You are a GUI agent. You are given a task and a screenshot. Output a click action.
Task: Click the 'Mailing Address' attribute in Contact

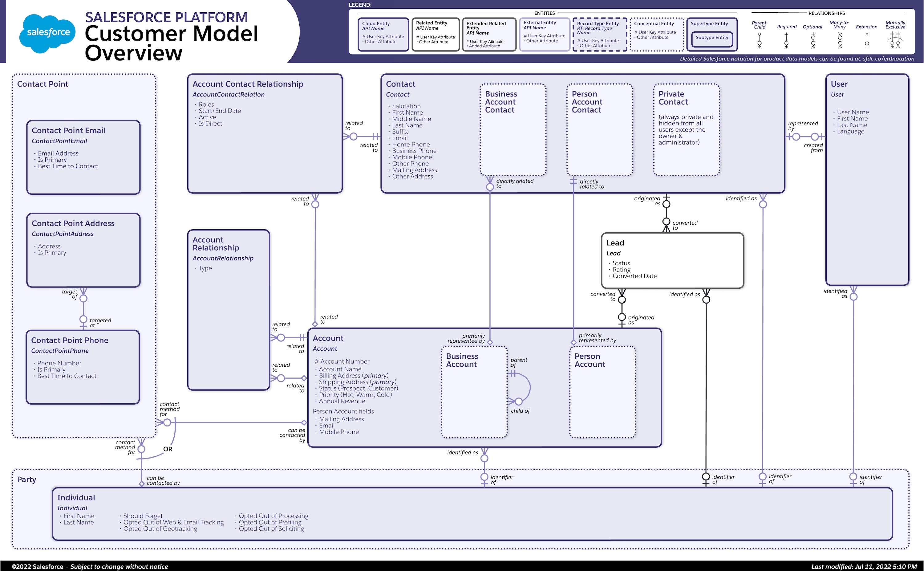(x=414, y=170)
